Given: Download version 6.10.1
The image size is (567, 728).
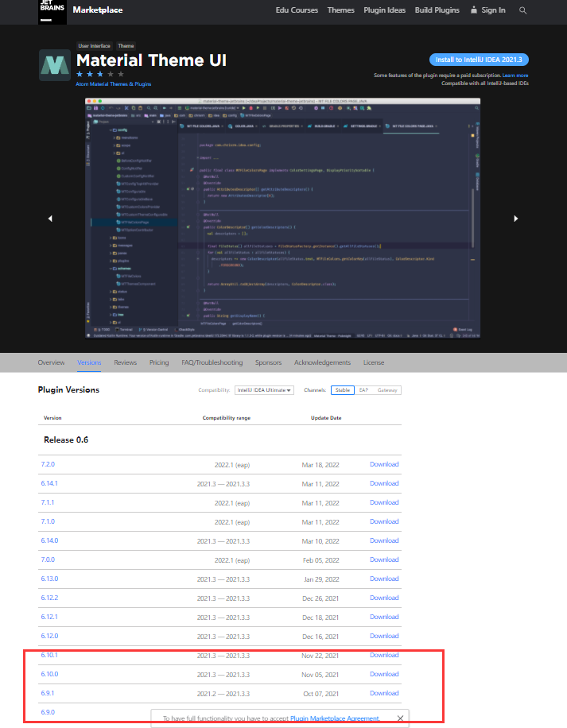Looking at the screenshot, I should (x=384, y=655).
